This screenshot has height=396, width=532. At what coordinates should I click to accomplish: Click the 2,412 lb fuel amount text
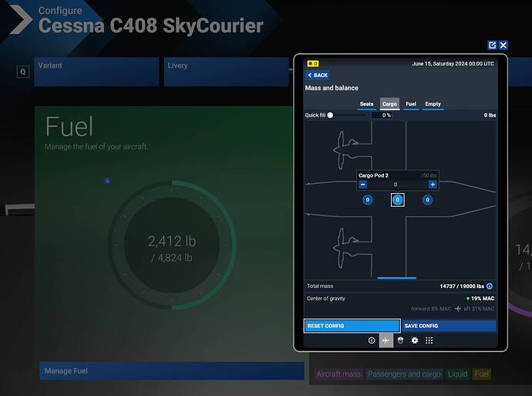click(x=172, y=242)
